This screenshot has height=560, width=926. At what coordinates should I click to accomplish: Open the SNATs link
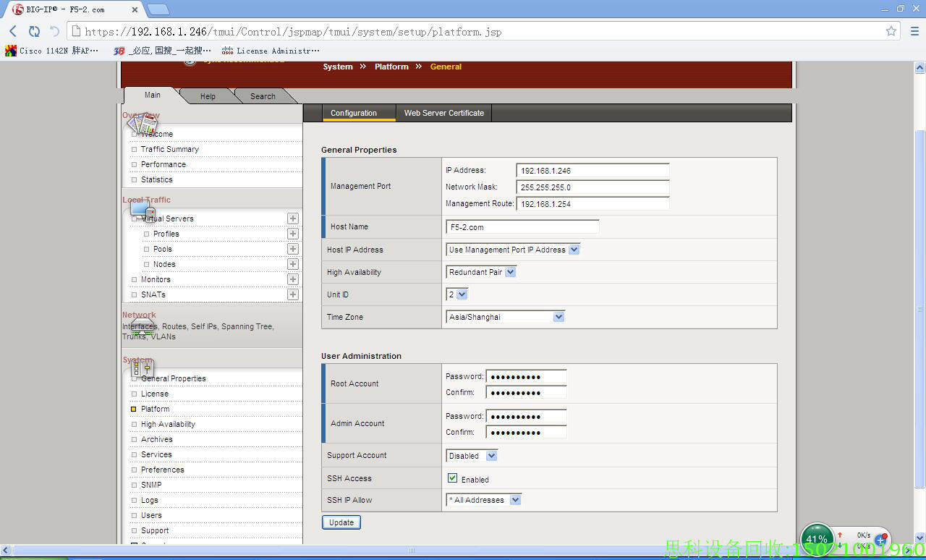pos(153,294)
